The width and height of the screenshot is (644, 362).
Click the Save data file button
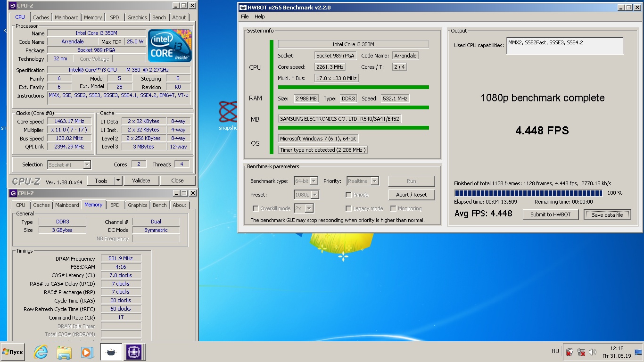tap(607, 214)
